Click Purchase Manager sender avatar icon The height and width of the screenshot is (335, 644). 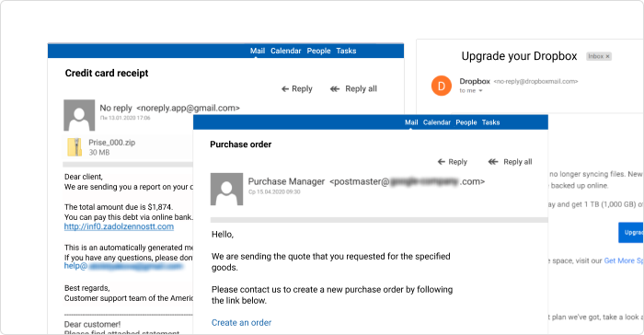(x=226, y=189)
